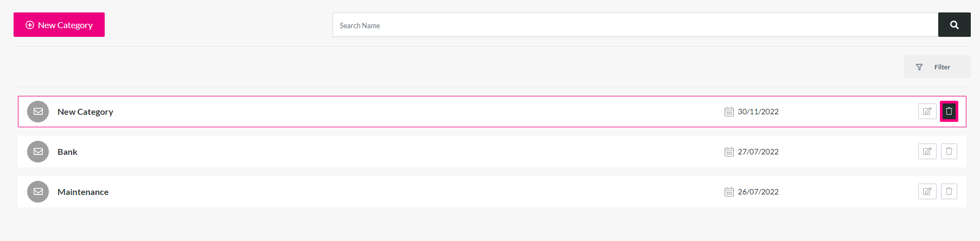
Task: Click calendar icon next to 26/07/2022
Action: tap(729, 192)
